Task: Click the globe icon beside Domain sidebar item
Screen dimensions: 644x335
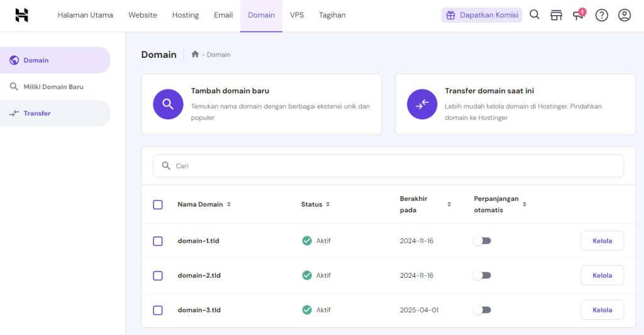Action: pos(14,60)
